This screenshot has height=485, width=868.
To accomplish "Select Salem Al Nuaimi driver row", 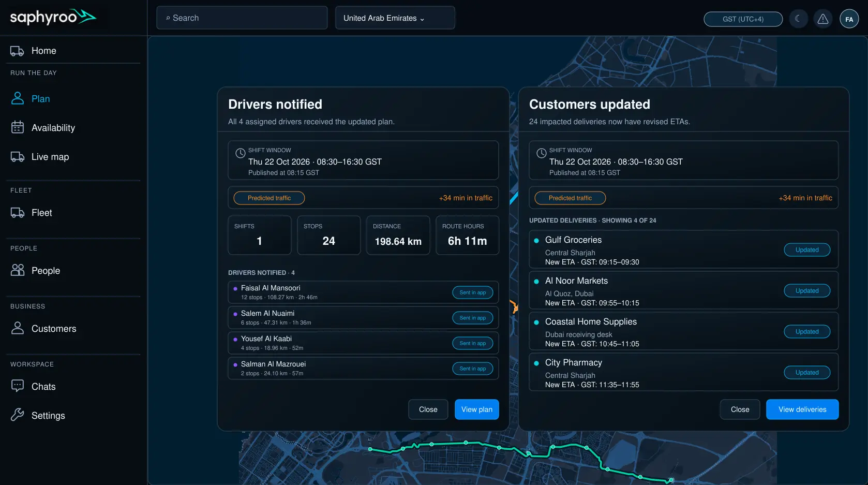I will click(363, 318).
